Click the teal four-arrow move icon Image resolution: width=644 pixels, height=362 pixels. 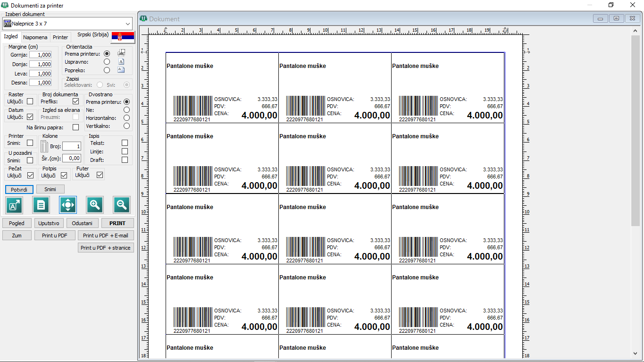click(68, 205)
